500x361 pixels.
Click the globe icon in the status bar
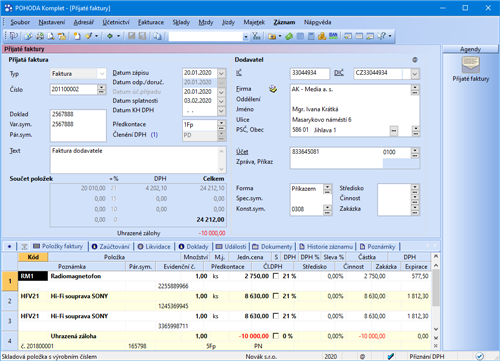(x=362, y=356)
